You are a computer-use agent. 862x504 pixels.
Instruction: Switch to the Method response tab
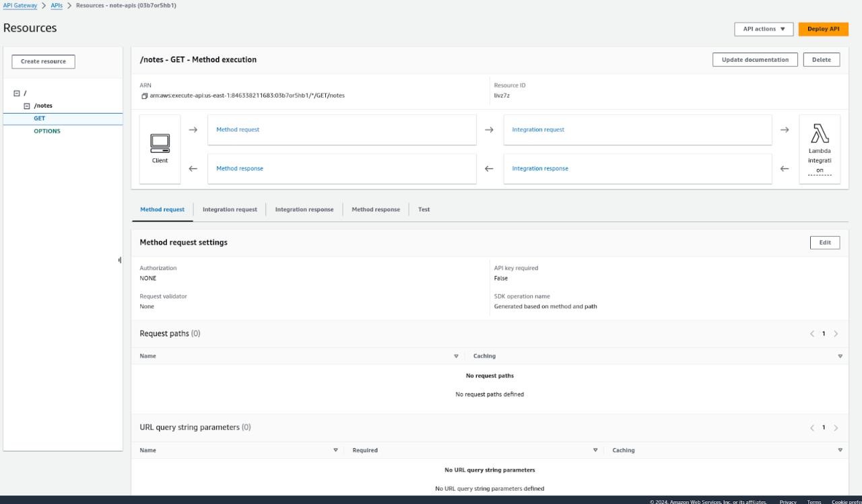point(376,209)
